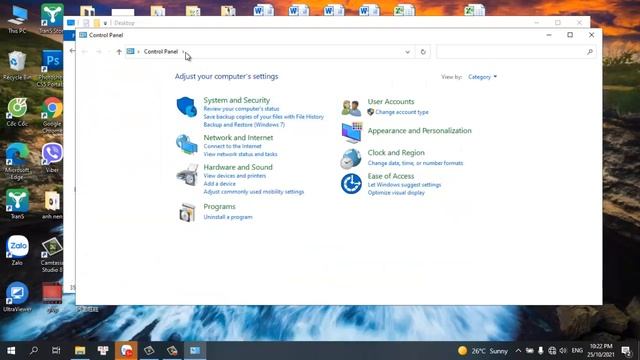Click Save backup copies with File History
This screenshot has width=640, height=360.
264,117
